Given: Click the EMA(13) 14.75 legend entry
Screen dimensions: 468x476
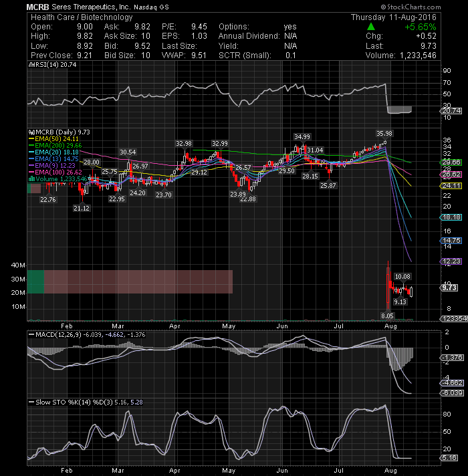Looking at the screenshot, I should point(53,158).
